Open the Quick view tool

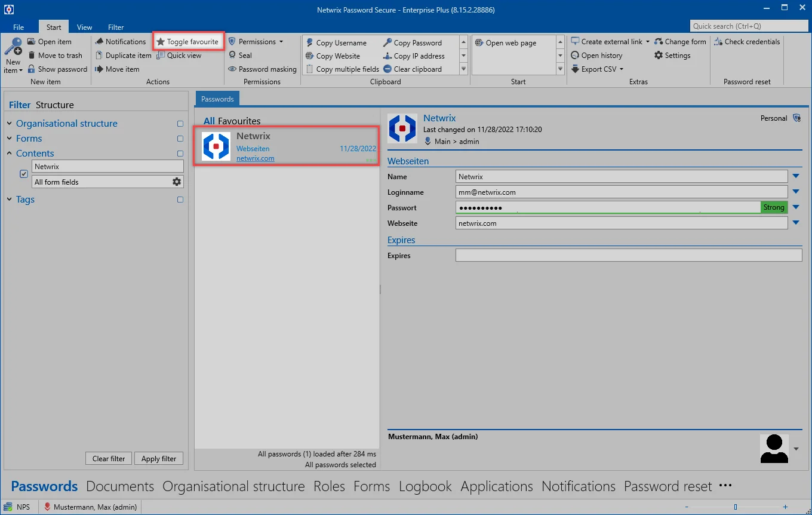[179, 55]
